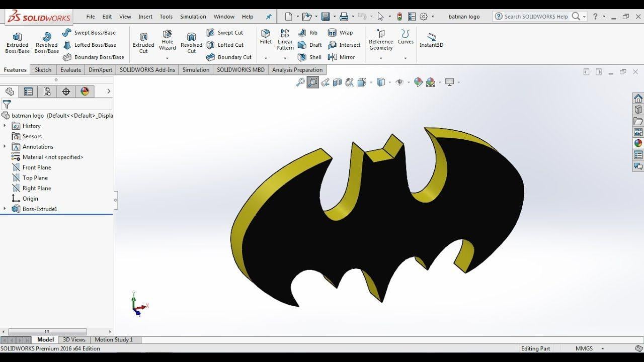
Task: Select the Swept Cut tool
Action: tap(224, 33)
